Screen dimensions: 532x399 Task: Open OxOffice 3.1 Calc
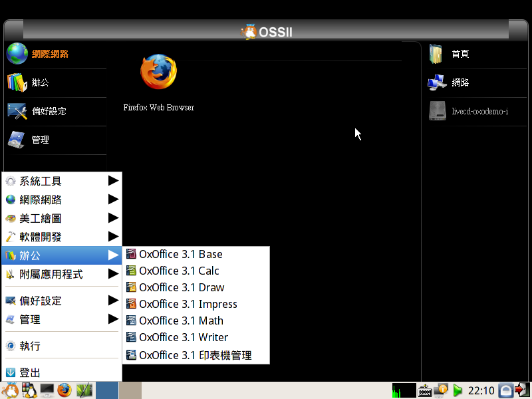click(x=179, y=271)
